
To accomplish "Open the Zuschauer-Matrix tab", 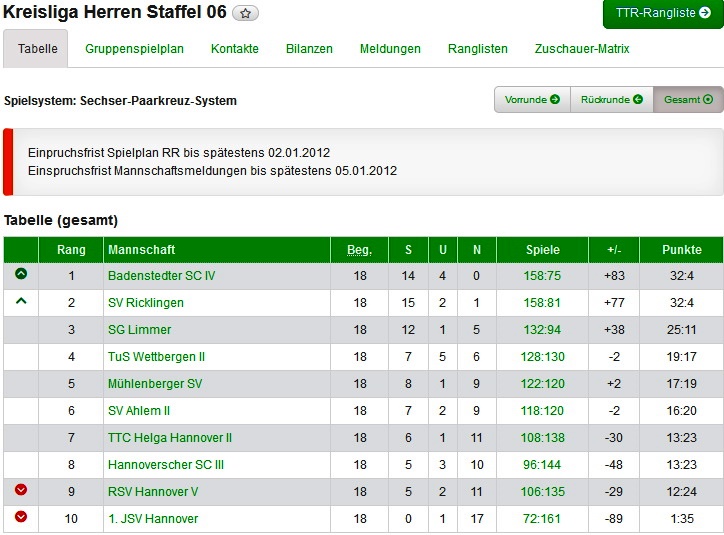I will click(x=582, y=49).
